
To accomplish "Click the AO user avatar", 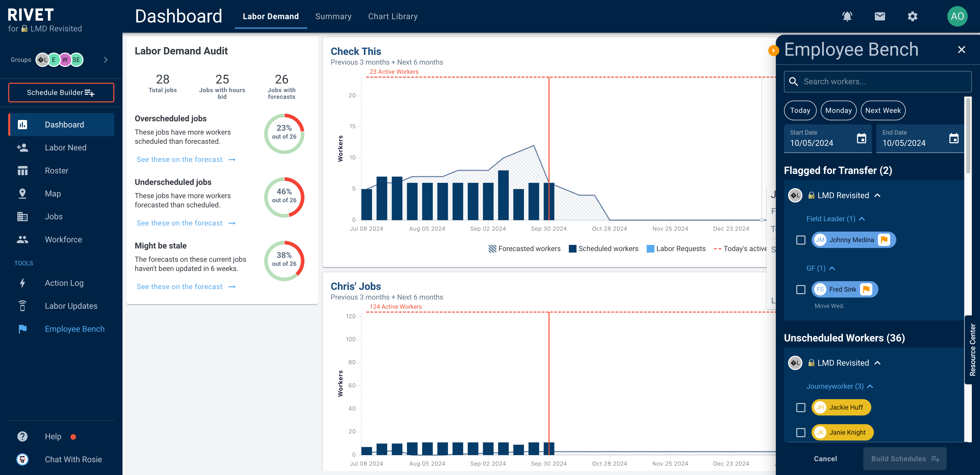I will 957,16.
